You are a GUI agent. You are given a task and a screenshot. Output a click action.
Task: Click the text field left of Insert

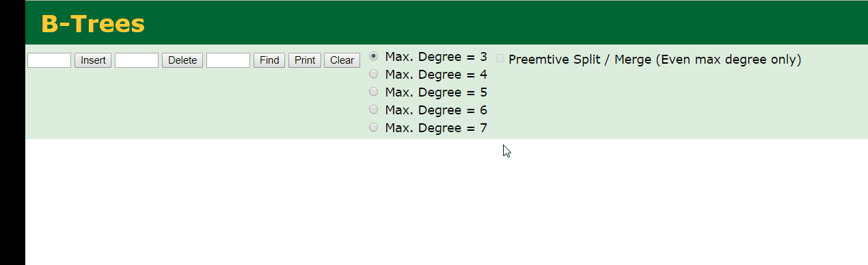pos(49,60)
